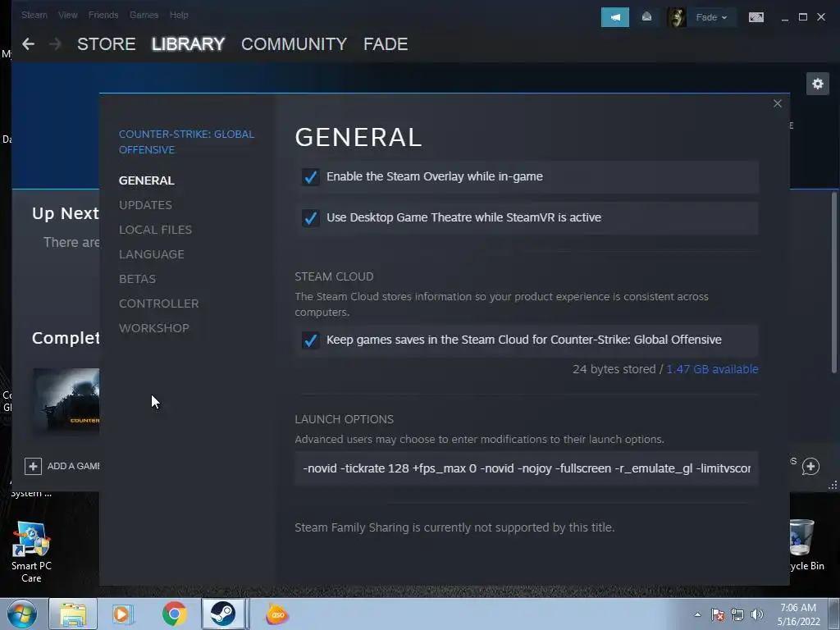
Task: Click the library page vertical scrollbar
Action: tap(833, 282)
